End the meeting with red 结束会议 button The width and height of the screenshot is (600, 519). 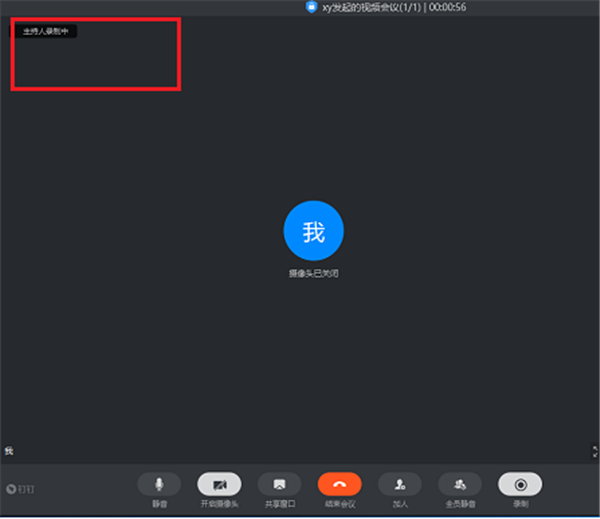tap(340, 484)
